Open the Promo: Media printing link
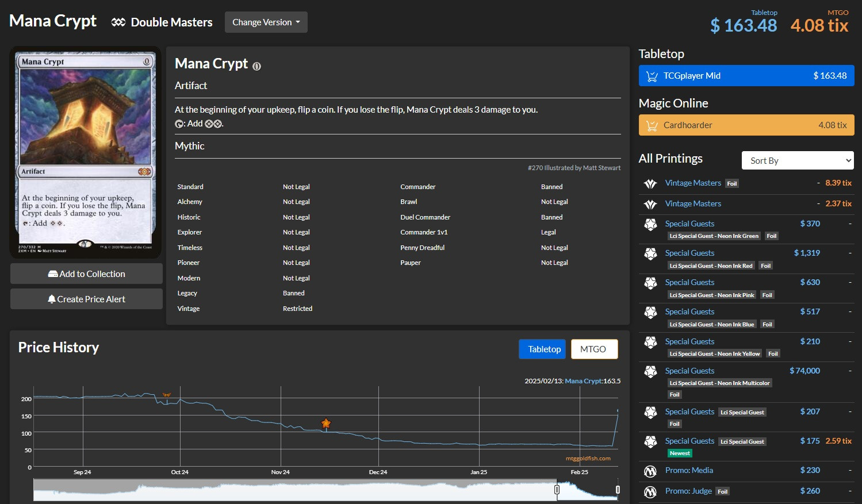Screen dimensions: 862x504 (689, 470)
